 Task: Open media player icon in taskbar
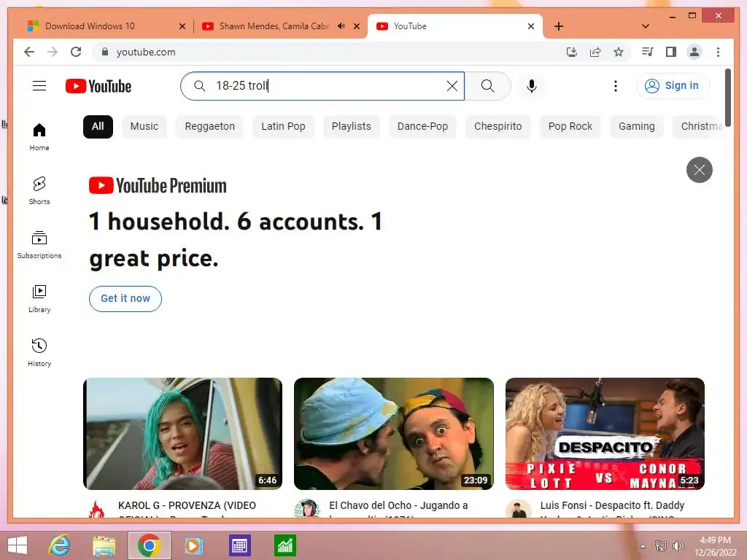click(193, 545)
